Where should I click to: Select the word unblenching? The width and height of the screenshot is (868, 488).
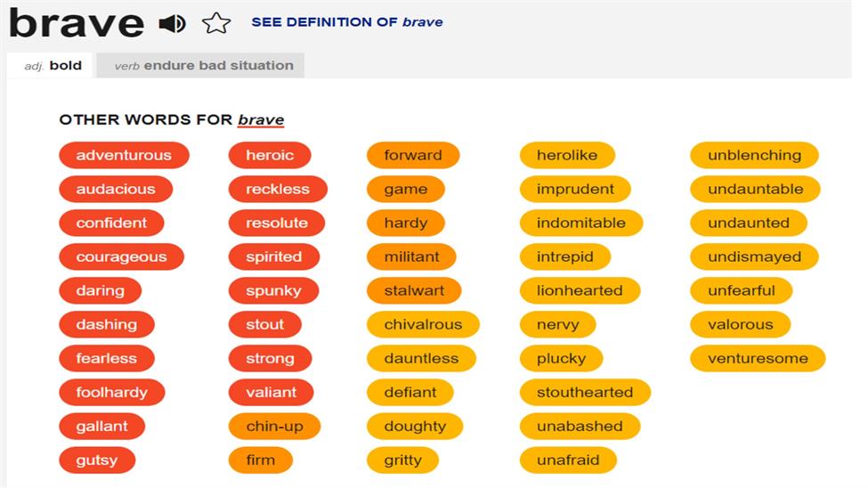click(755, 155)
